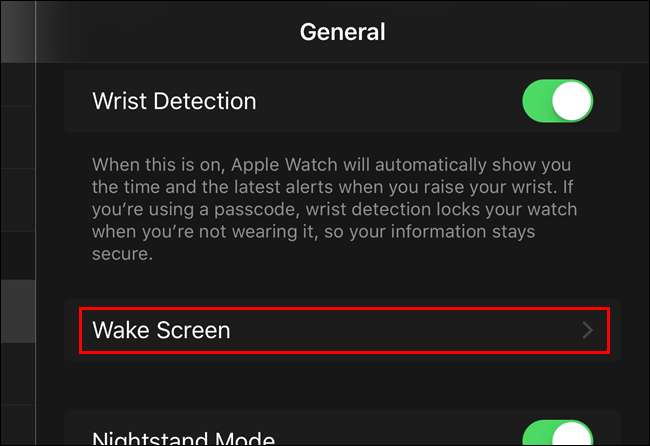
Task: Tap white knob of Nightstand Mode switch
Action: (572, 434)
